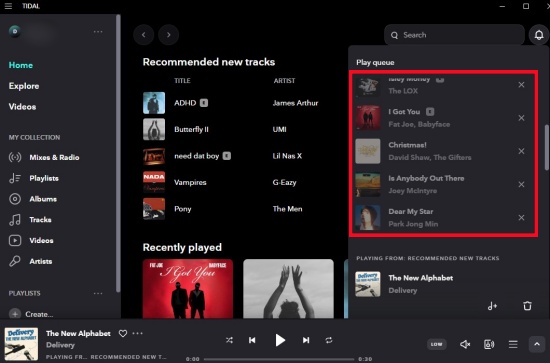Open I Got You recently played cover
The width and height of the screenshot is (550, 363).
tap(188, 289)
